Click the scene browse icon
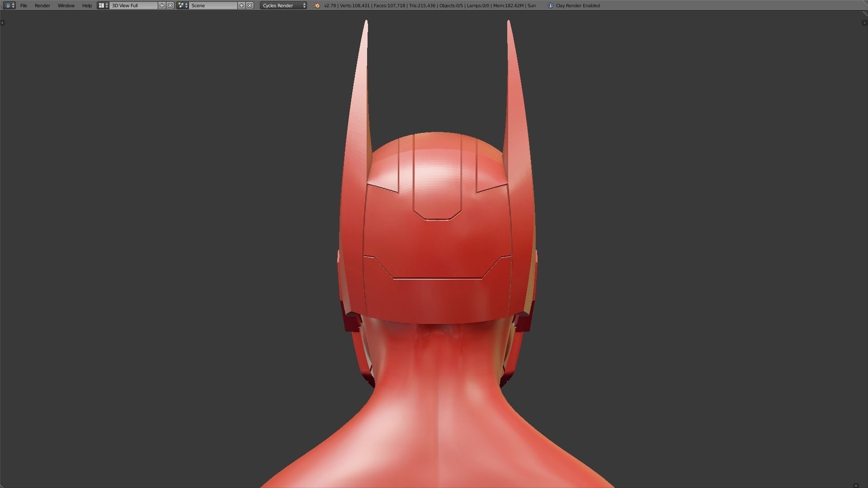Viewport: 868px width, 488px height. point(183,5)
